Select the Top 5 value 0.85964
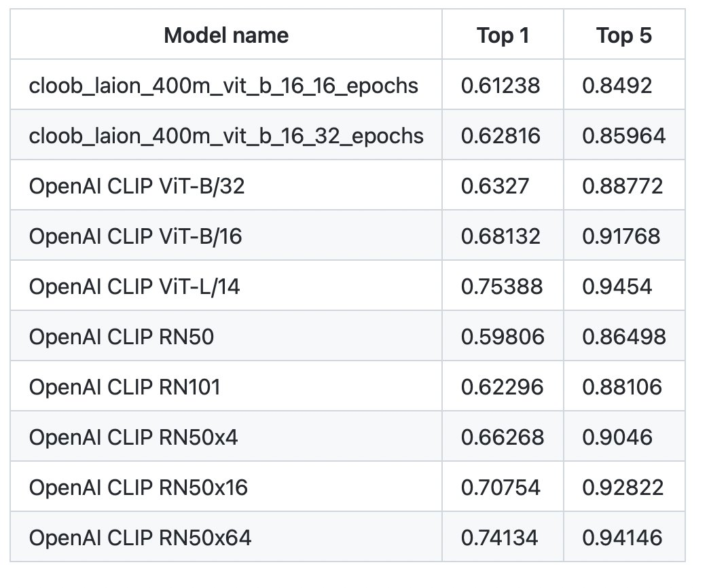This screenshot has height=588, width=709. [624, 136]
